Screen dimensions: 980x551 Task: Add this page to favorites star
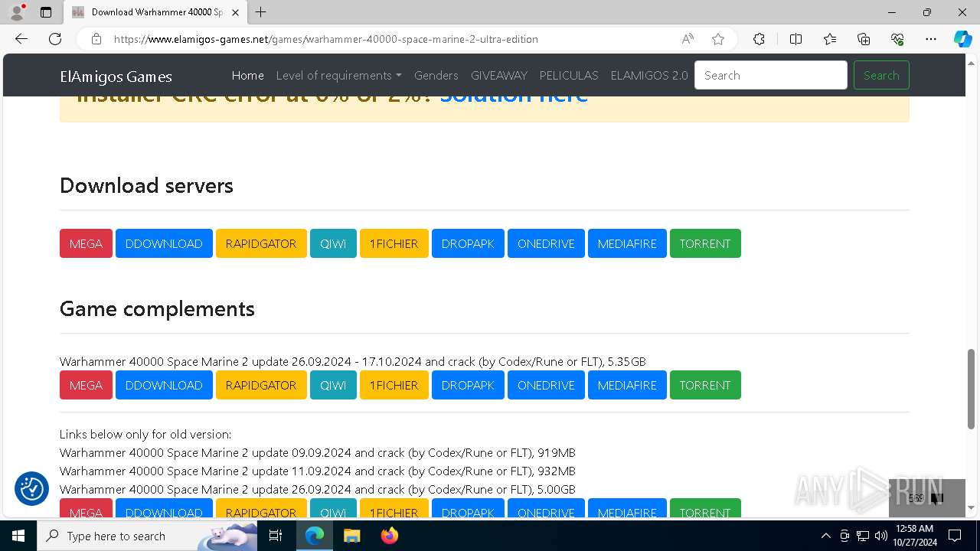point(718,39)
